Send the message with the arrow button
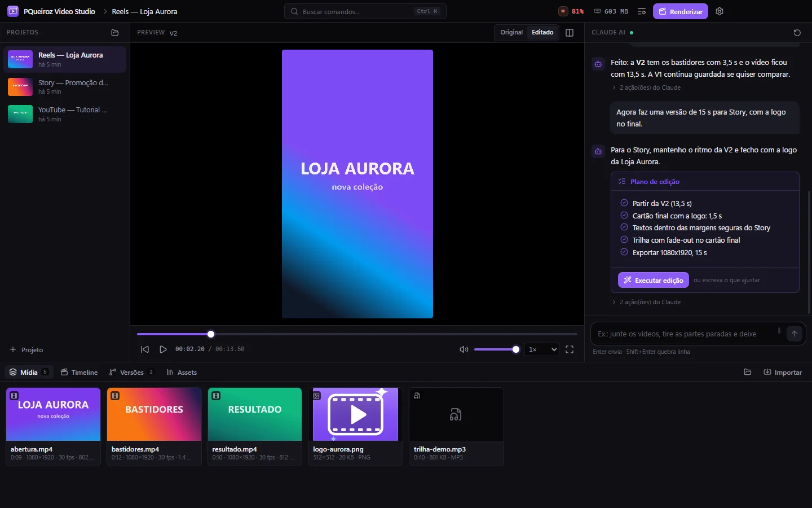This screenshot has width=812, height=508. coord(795,334)
